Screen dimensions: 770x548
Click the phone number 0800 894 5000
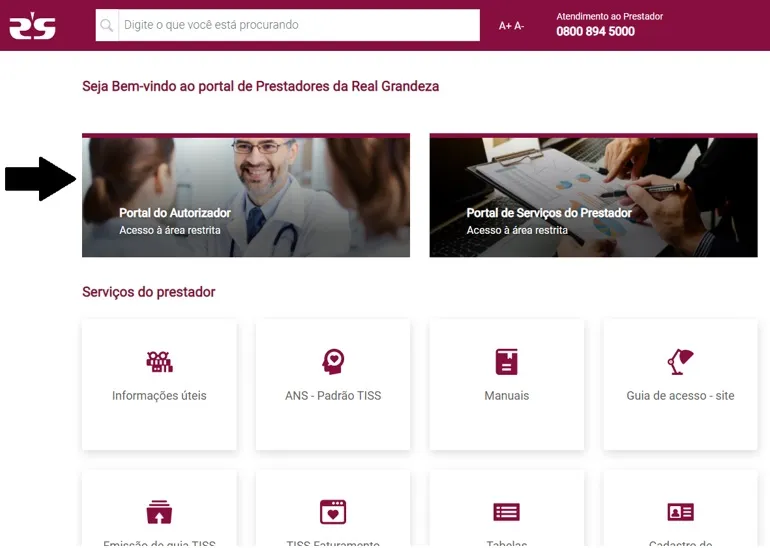click(595, 31)
